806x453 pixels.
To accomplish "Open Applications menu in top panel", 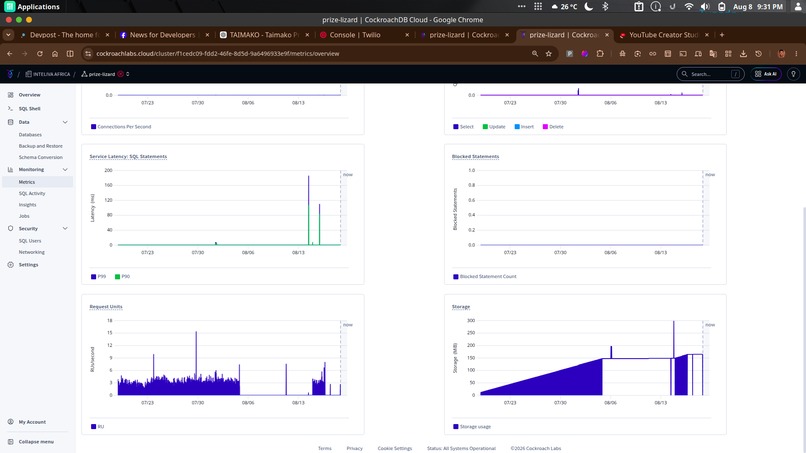I will pyautogui.click(x=32, y=7).
